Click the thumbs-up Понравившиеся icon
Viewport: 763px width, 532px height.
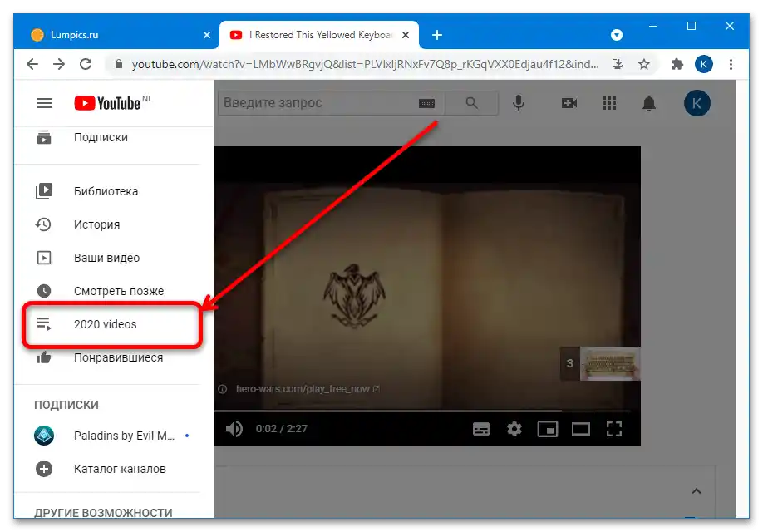coord(44,357)
